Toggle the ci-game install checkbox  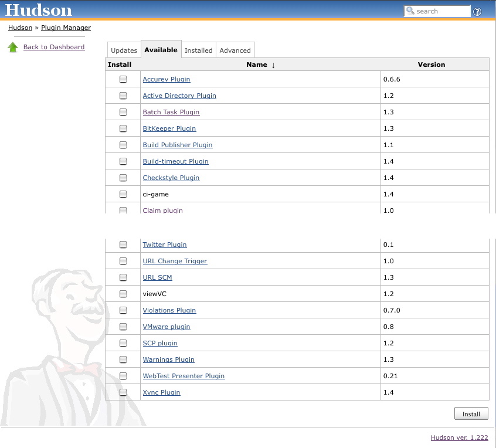(x=123, y=194)
